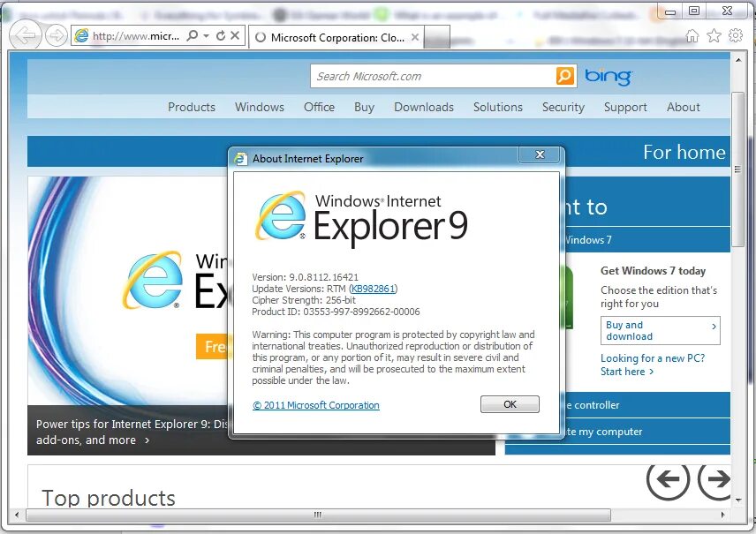The height and width of the screenshot is (534, 756).
Task: Click the browser Forward arrow button
Action: click(57, 35)
